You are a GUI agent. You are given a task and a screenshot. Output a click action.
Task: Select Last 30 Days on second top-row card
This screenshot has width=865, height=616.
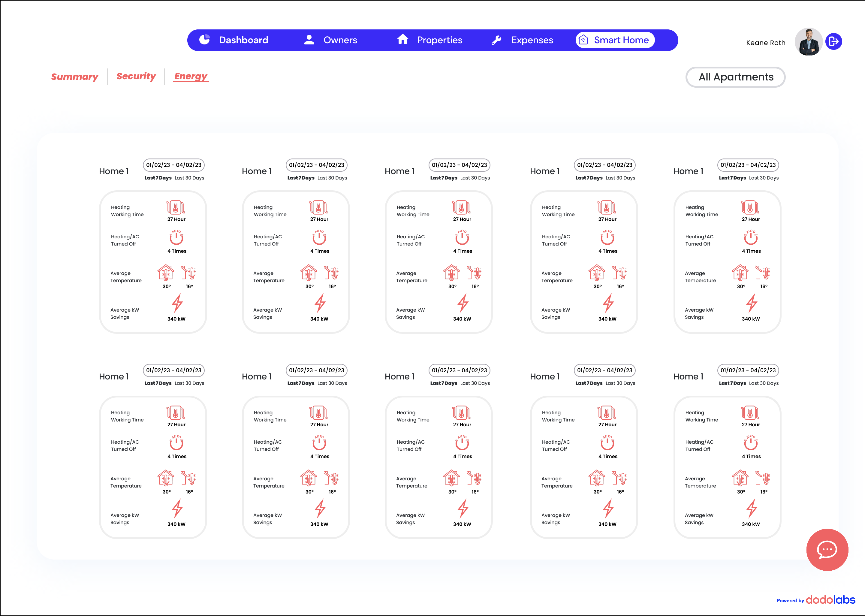coord(332,178)
